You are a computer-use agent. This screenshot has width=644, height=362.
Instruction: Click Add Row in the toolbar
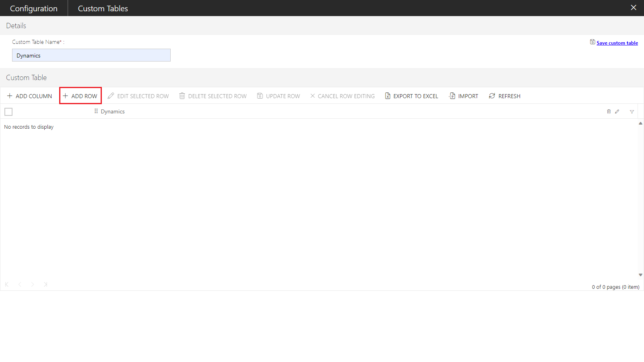(x=80, y=96)
